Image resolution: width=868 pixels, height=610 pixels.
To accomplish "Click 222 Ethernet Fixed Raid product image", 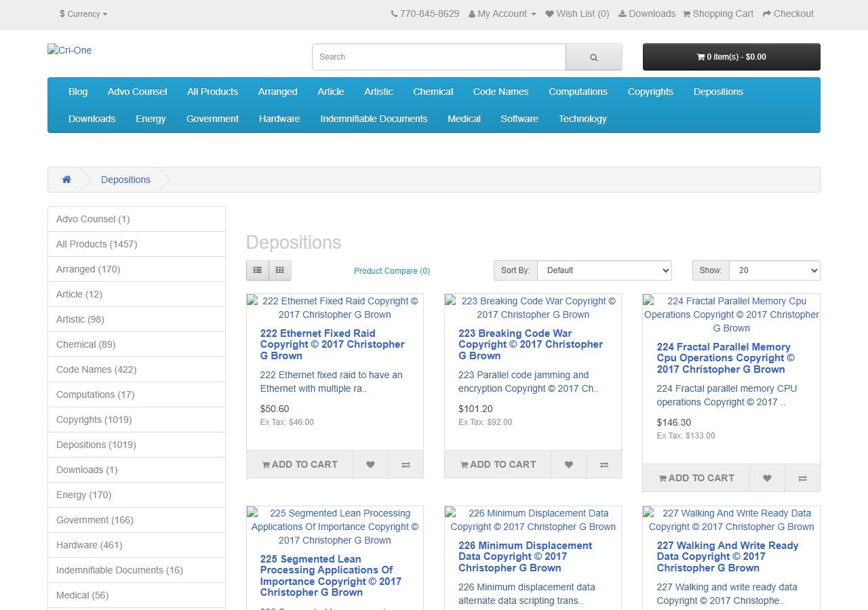I will 335,308.
